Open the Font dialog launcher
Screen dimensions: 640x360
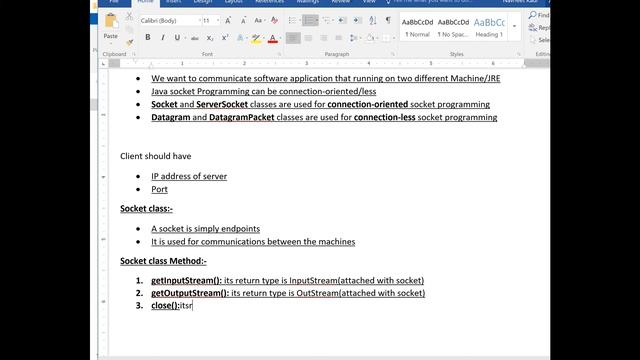pos(280,54)
